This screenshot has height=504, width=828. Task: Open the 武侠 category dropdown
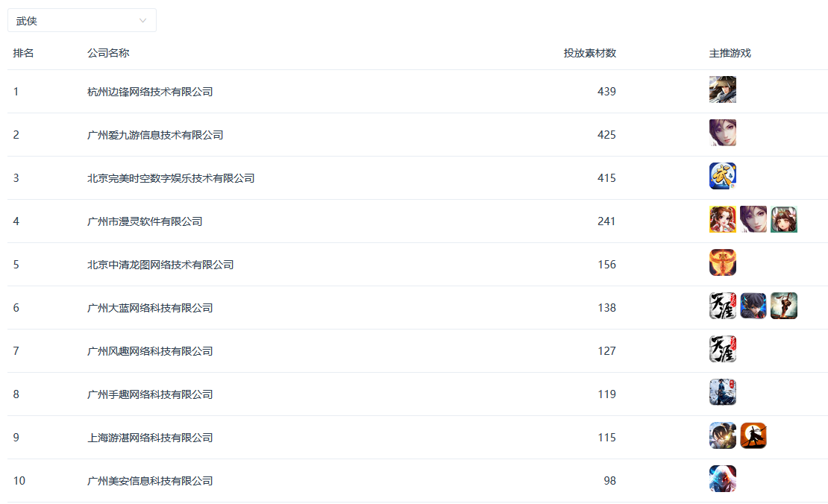(82, 21)
